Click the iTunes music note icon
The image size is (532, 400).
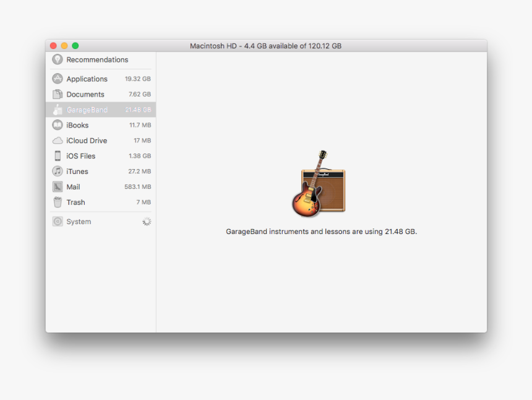pos(58,171)
